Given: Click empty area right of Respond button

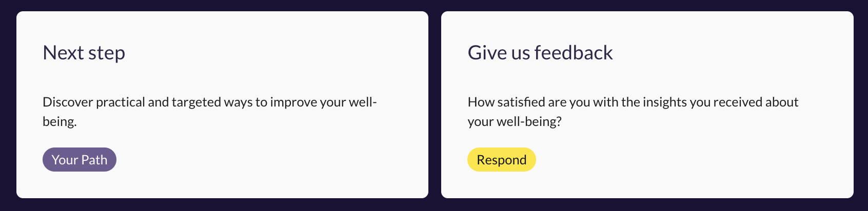Looking at the screenshot, I should coord(667,160).
